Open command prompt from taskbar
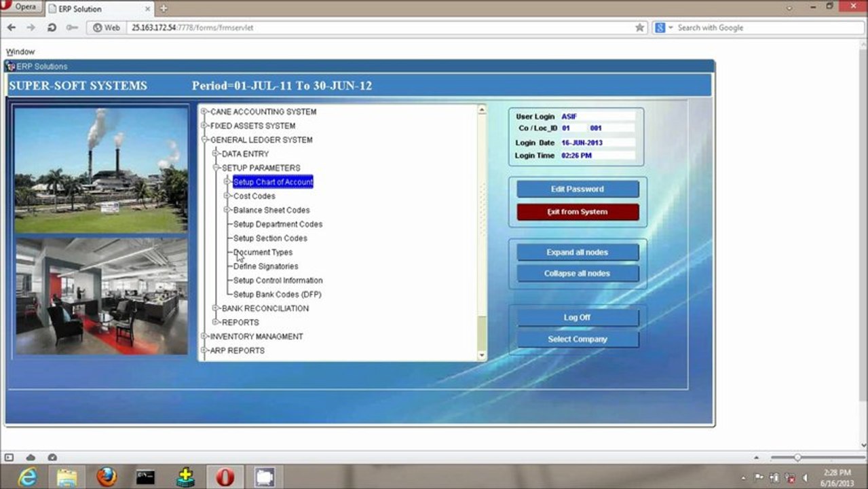The image size is (868, 489). tap(145, 477)
